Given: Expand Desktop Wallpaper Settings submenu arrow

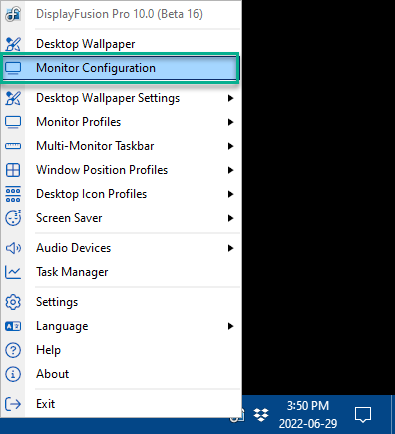Looking at the screenshot, I should pyautogui.click(x=230, y=98).
